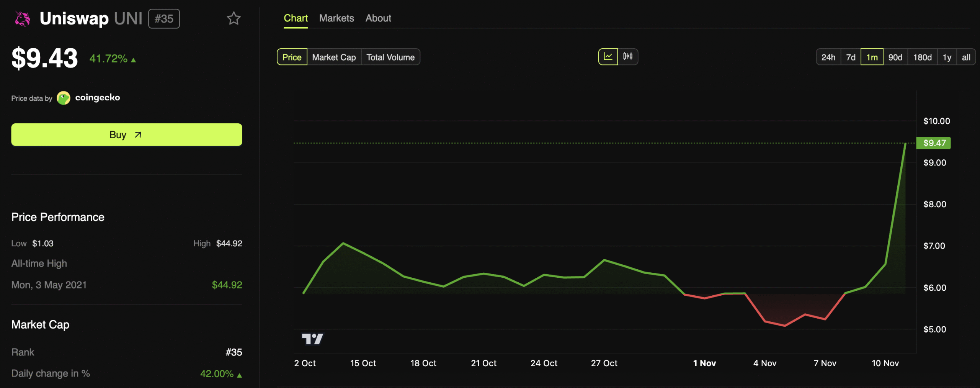The width and height of the screenshot is (980, 388).
Task: Click the TradingView logo on chart
Action: coord(312,339)
